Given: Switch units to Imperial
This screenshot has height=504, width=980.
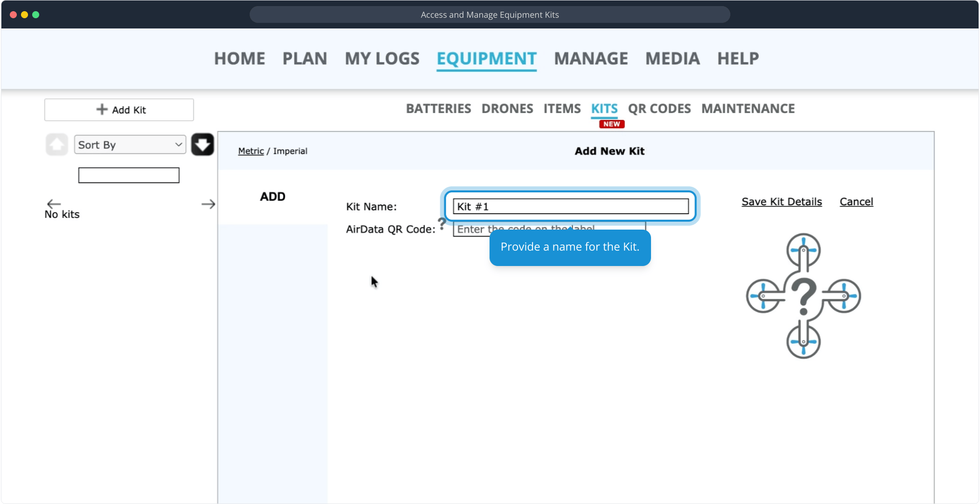Looking at the screenshot, I should 290,151.
